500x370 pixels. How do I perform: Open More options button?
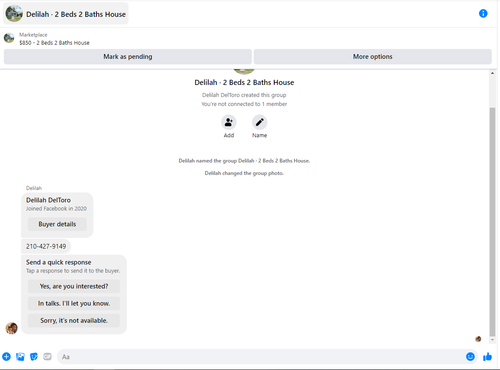(373, 57)
